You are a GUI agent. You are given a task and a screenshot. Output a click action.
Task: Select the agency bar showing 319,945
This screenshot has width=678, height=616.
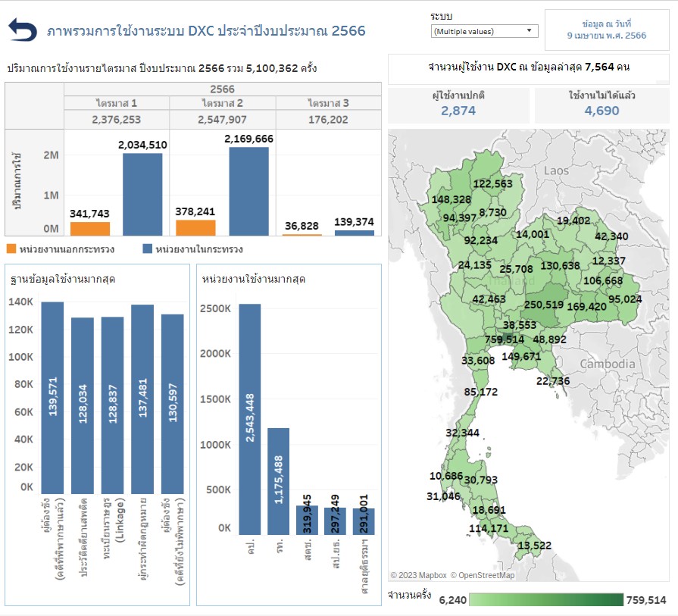[x=307, y=521]
